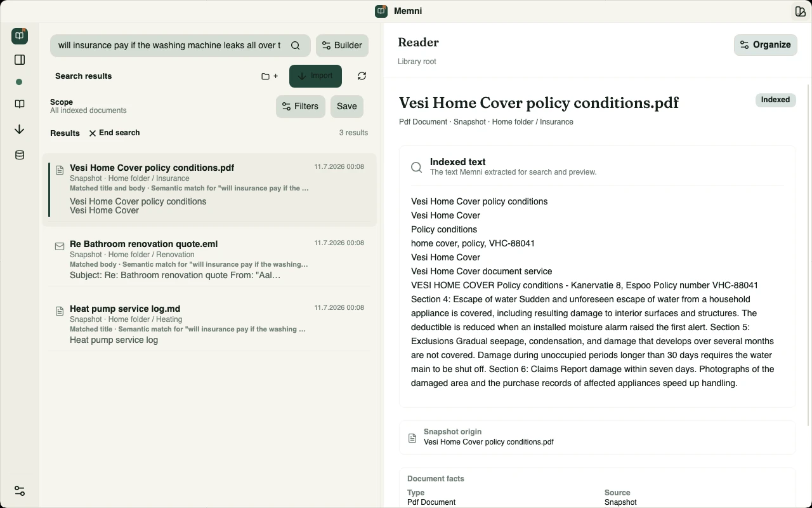Click the 'Document facts' heading

point(435,479)
